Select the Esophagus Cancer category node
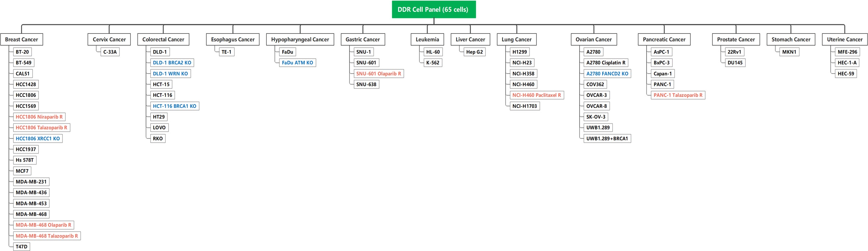This screenshot has height=251, width=868. click(233, 39)
